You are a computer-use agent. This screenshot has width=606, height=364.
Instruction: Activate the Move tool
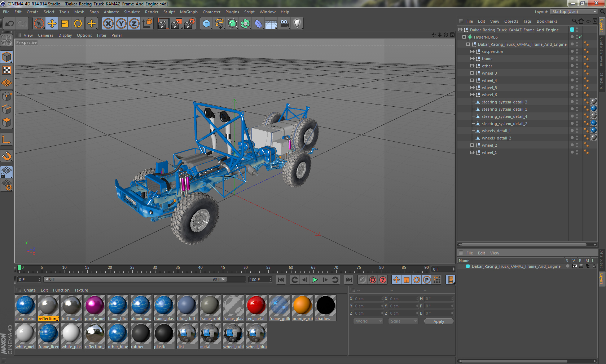(52, 24)
